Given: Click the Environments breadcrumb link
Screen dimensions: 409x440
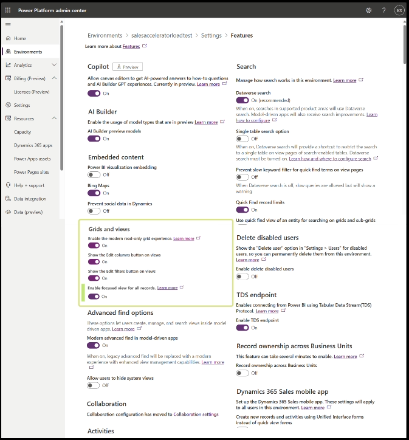Looking at the screenshot, I should click(x=105, y=35).
